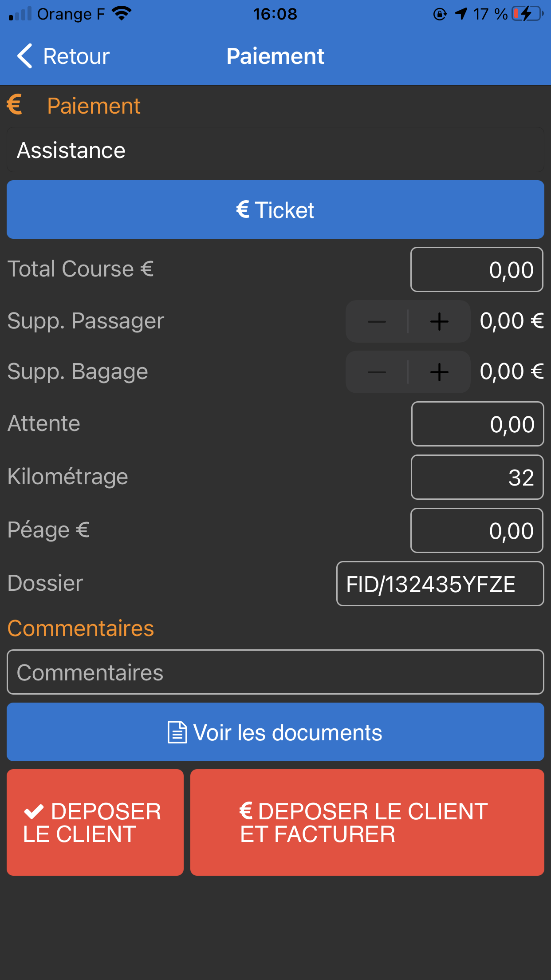Select the Total Course amount field

[x=477, y=269]
